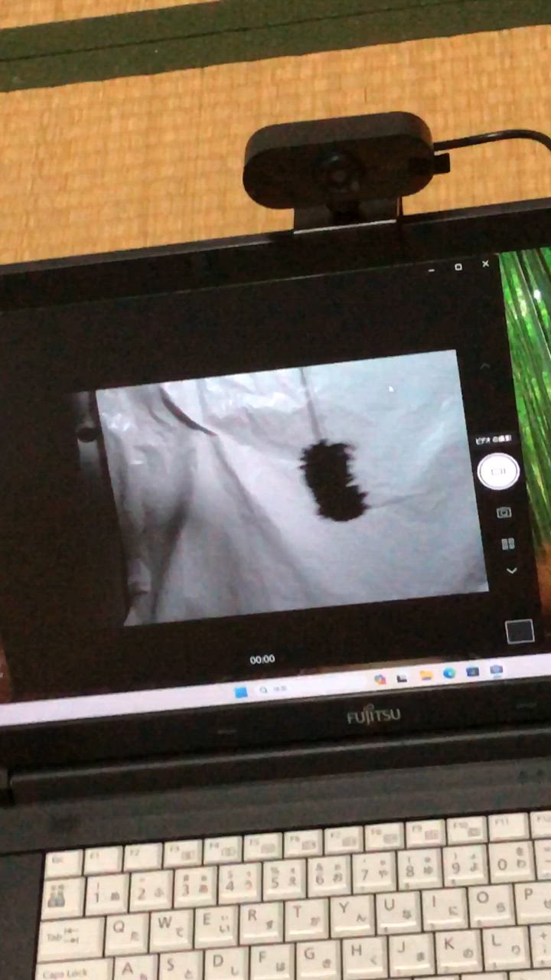This screenshot has width=551, height=980.
Task: Open the Windows Start menu
Action: pos(240,692)
